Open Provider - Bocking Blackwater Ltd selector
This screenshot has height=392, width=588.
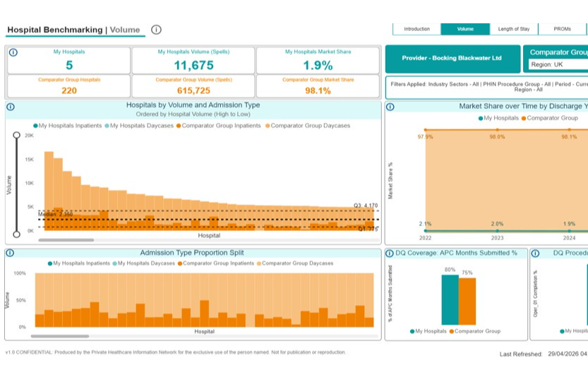tap(452, 58)
